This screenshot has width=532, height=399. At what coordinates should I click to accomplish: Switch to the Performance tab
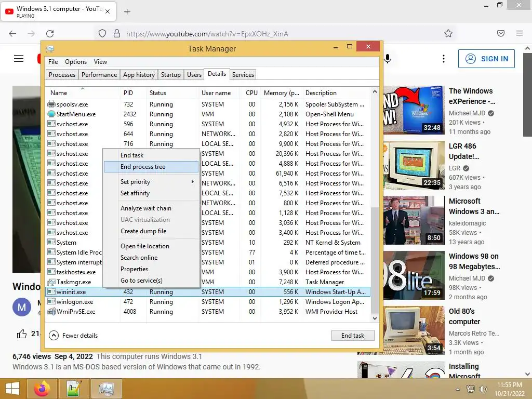pos(99,75)
